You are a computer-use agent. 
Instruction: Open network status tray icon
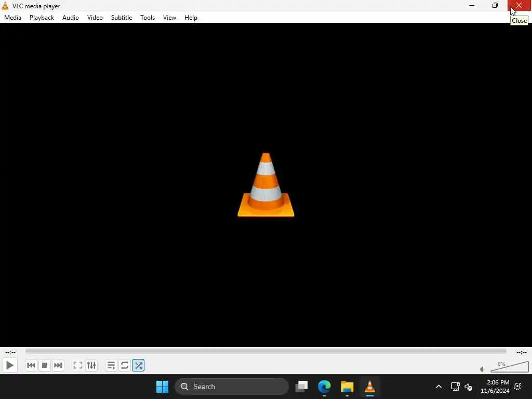(455, 387)
